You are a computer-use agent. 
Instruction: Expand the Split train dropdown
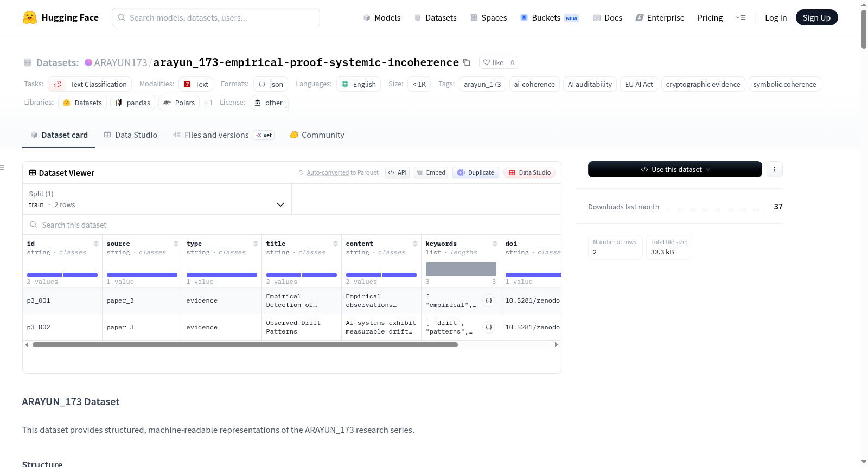157,199
